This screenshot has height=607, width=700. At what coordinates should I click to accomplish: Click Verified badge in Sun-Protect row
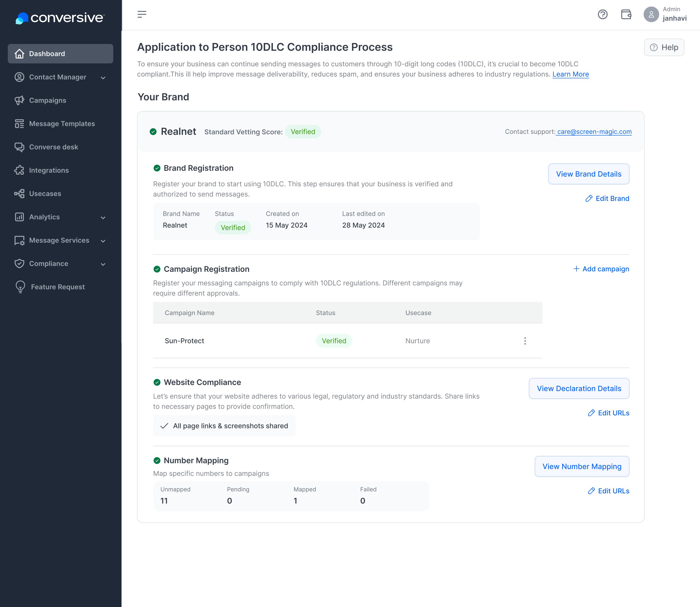pyautogui.click(x=334, y=341)
